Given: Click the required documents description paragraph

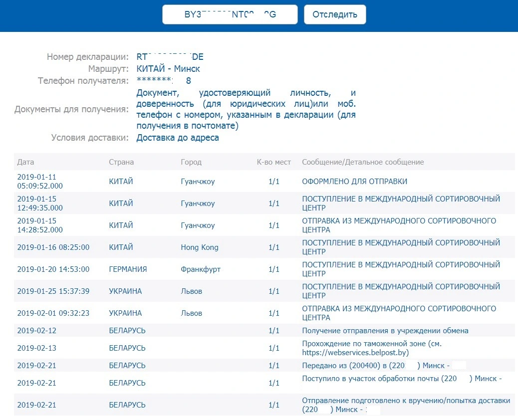Looking at the screenshot, I should 246,109.
